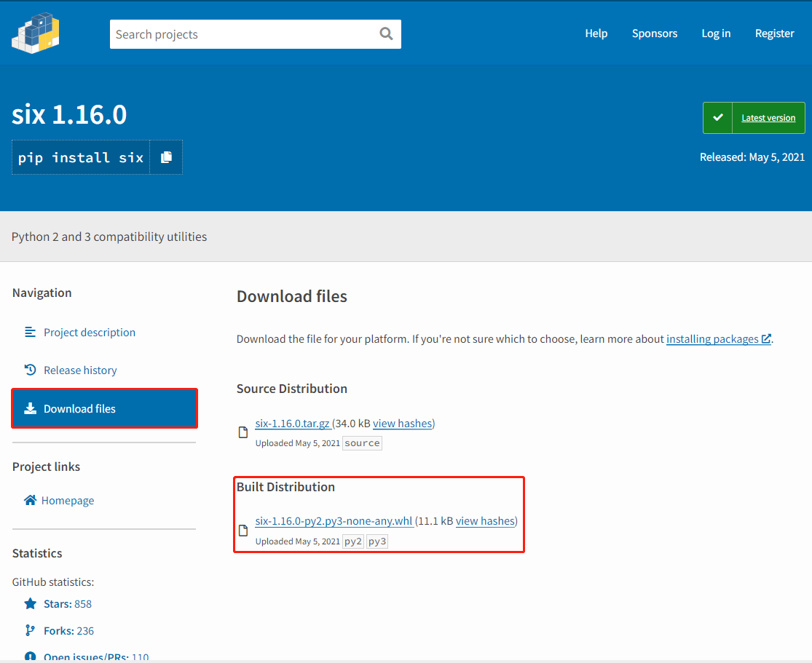Viewport: 812px width, 663px height.
Task: Open the Stars: 858 GitHub link
Action: (68, 604)
